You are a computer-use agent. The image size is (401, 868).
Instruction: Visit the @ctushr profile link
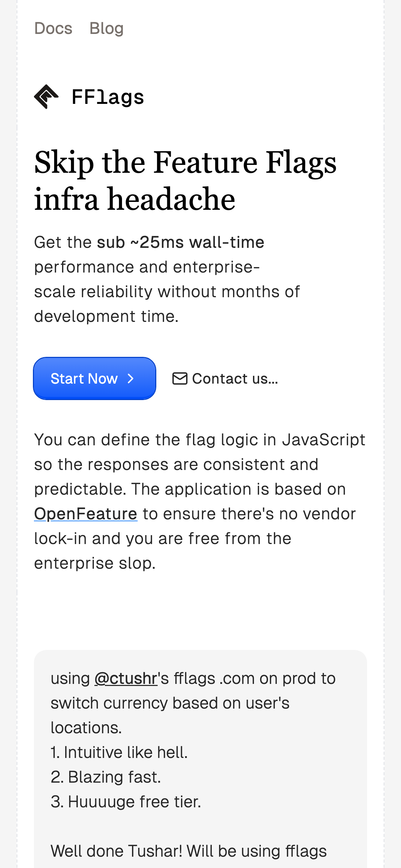(x=126, y=678)
